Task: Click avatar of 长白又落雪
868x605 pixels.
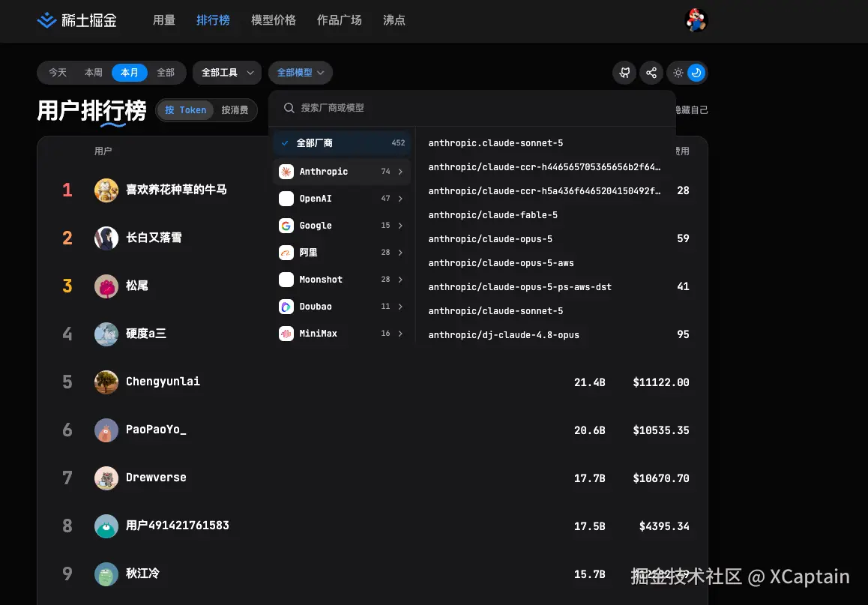Action: (106, 238)
